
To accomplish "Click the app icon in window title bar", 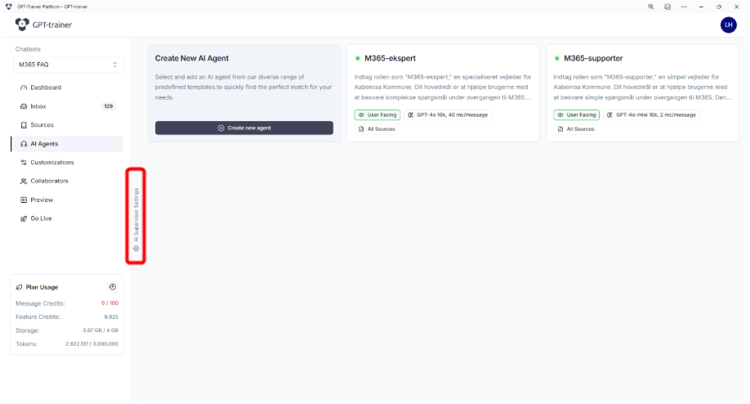I will point(9,7).
